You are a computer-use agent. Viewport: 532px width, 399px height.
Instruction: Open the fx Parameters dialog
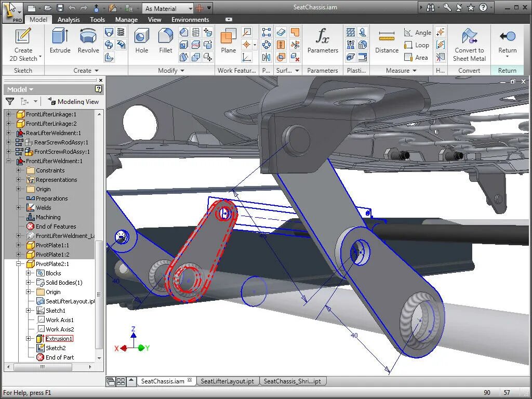323,41
